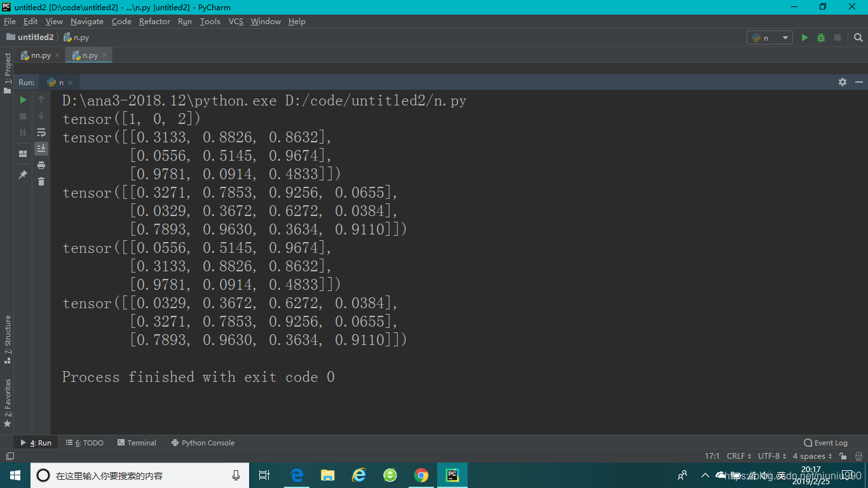The image size is (868, 488).
Task: Click the Down the Stack Trace arrow
Action: point(41,116)
